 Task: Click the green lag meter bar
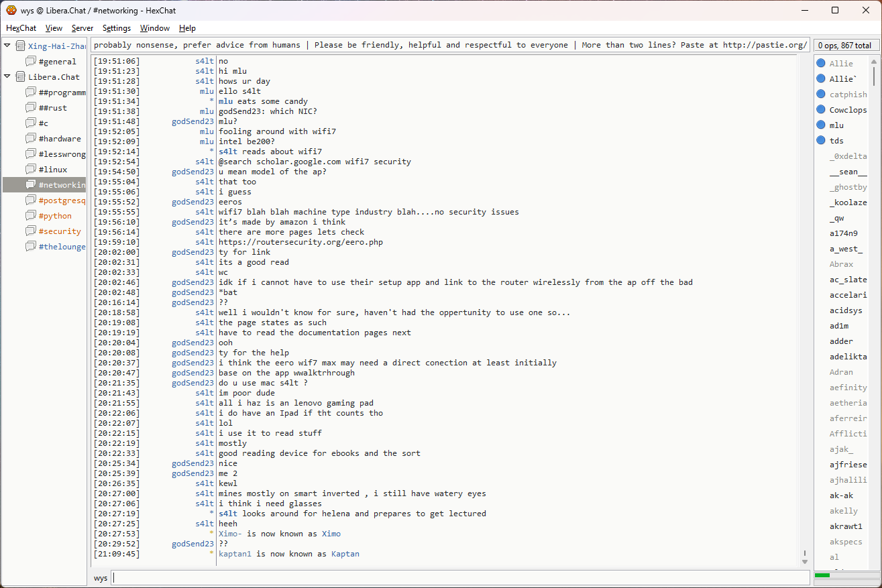pyautogui.click(x=822, y=575)
